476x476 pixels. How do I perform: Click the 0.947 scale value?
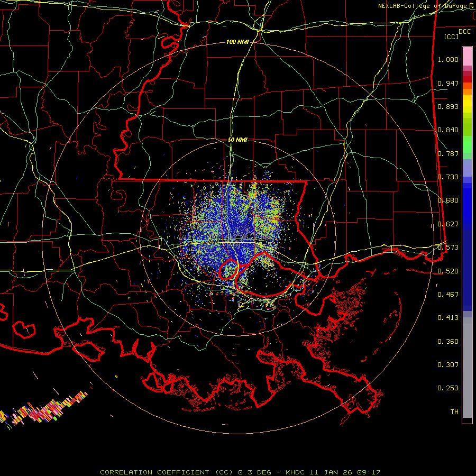[448, 83]
